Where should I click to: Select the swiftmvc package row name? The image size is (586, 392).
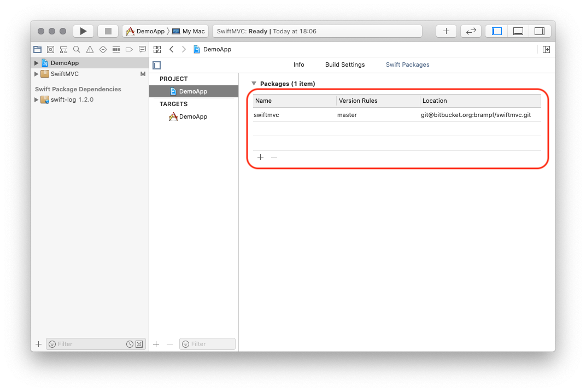coord(266,115)
